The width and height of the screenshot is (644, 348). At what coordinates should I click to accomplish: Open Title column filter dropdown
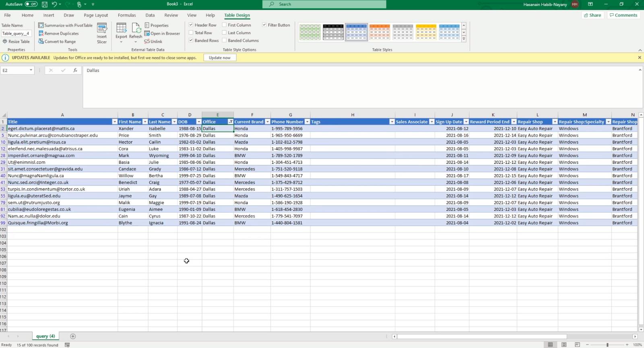(114, 121)
